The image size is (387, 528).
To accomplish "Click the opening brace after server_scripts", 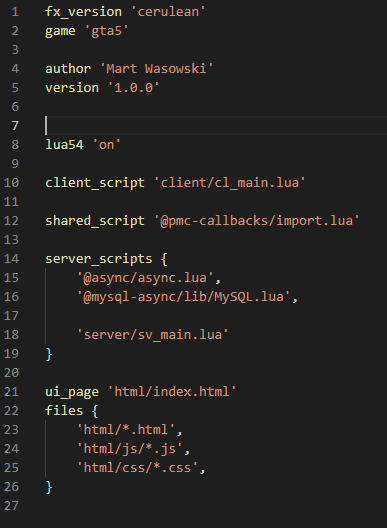I will point(164,259).
